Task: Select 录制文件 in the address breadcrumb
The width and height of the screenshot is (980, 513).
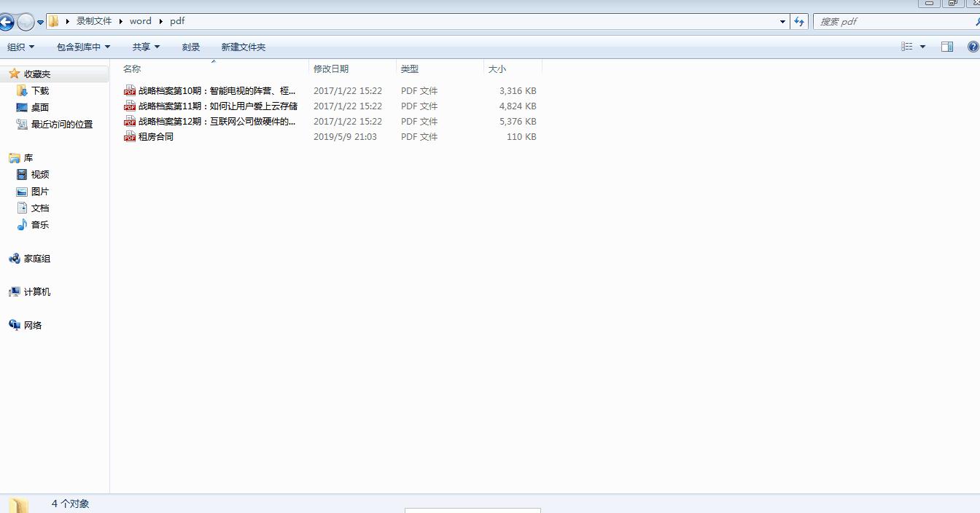Action: 94,21
